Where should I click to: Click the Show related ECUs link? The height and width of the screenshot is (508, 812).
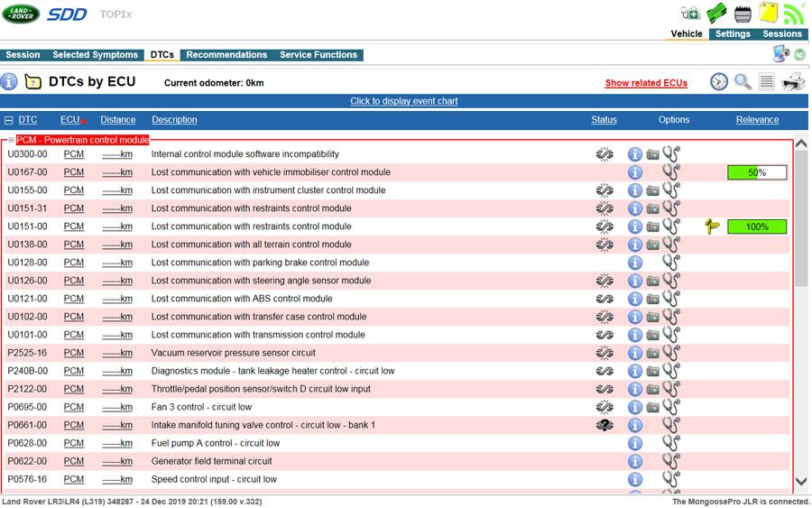pos(646,83)
